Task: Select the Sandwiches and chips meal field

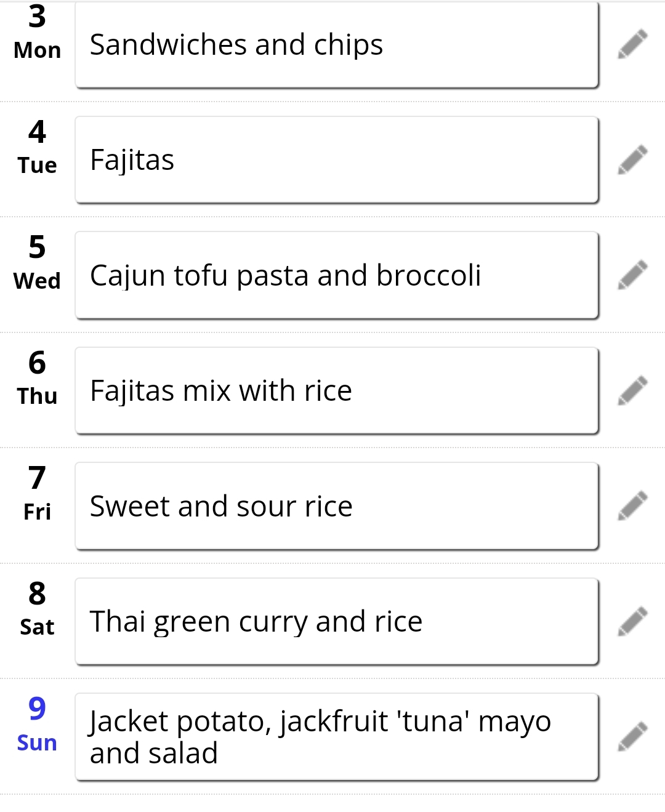Action: (337, 44)
